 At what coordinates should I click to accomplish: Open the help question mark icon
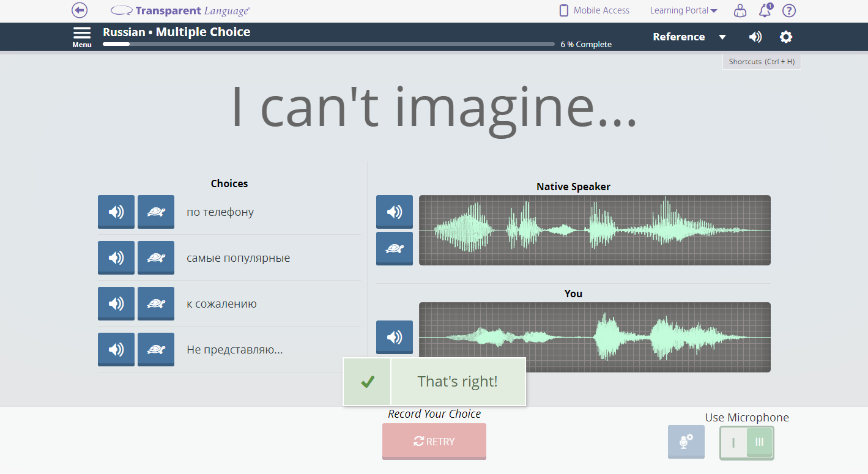[x=789, y=10]
